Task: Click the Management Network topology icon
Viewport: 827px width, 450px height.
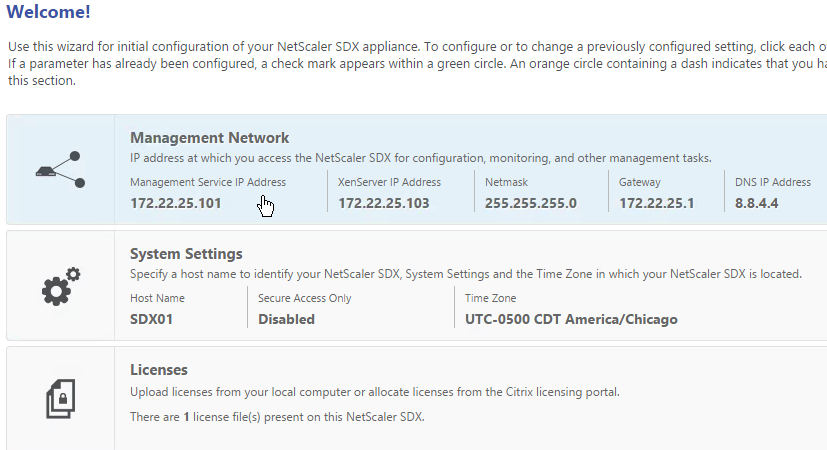Action: click(60, 169)
